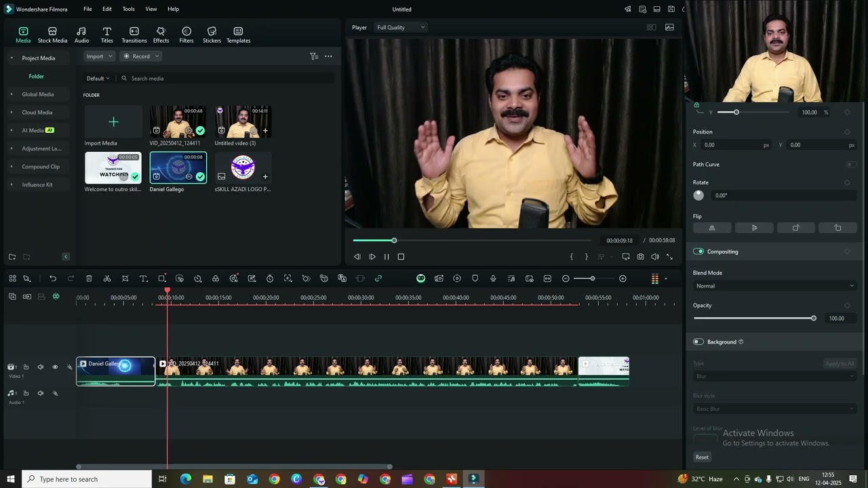This screenshot has width=868, height=488.
Task: Stop playback with the square button
Action: tap(401, 257)
